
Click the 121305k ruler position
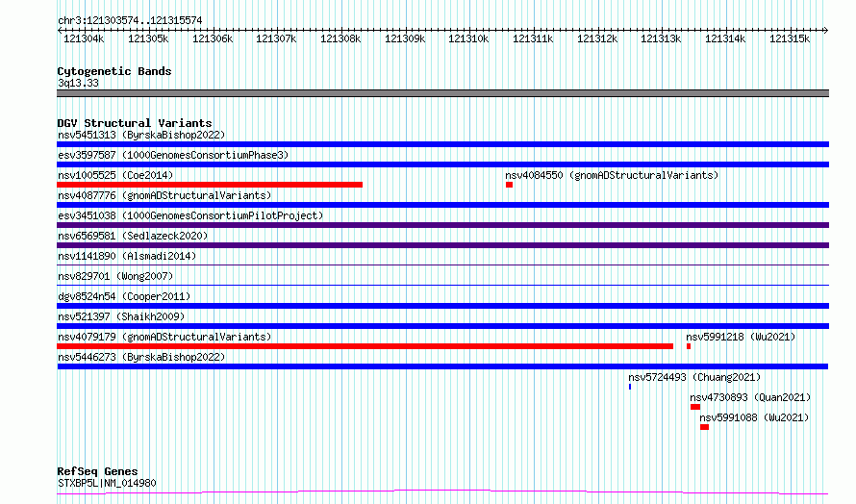(148, 38)
